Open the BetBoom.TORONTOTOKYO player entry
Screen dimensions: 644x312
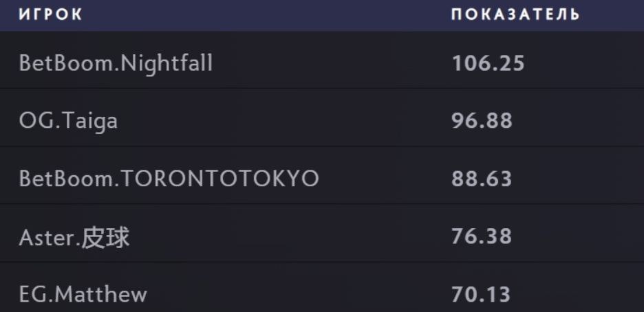[169, 179]
